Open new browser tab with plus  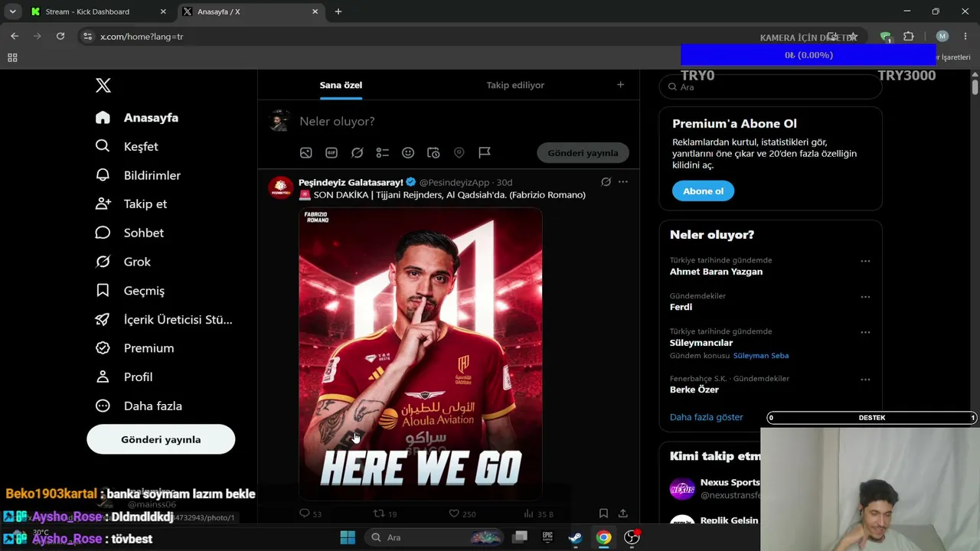pyautogui.click(x=338, y=11)
